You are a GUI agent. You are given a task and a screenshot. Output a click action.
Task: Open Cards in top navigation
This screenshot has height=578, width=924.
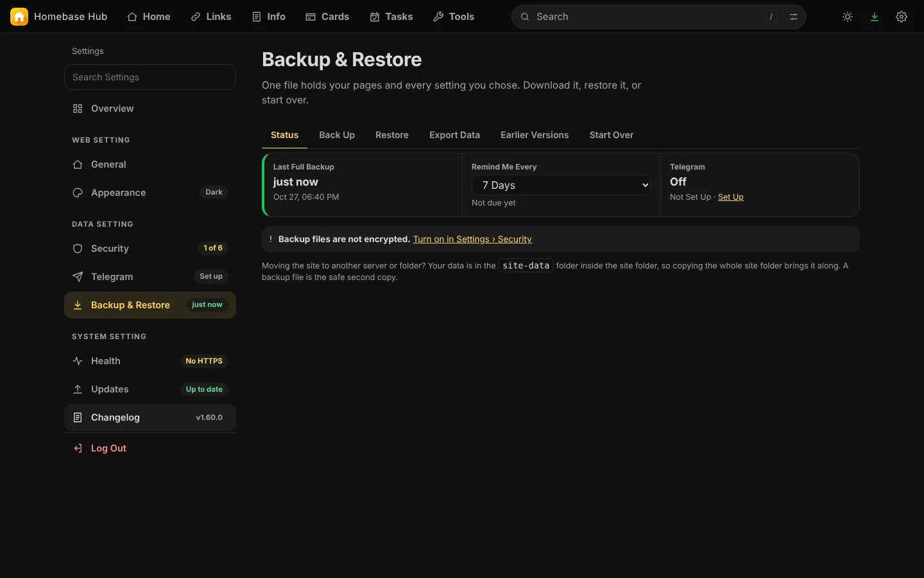click(327, 17)
